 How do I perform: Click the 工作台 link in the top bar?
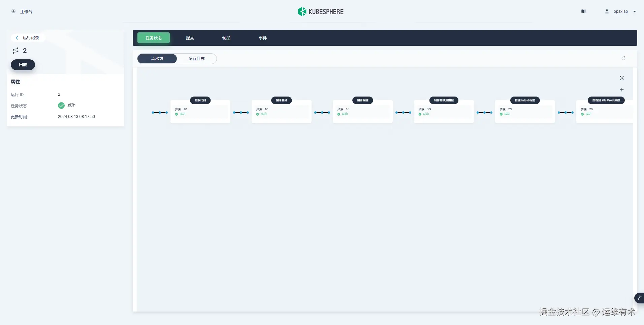pyautogui.click(x=26, y=11)
